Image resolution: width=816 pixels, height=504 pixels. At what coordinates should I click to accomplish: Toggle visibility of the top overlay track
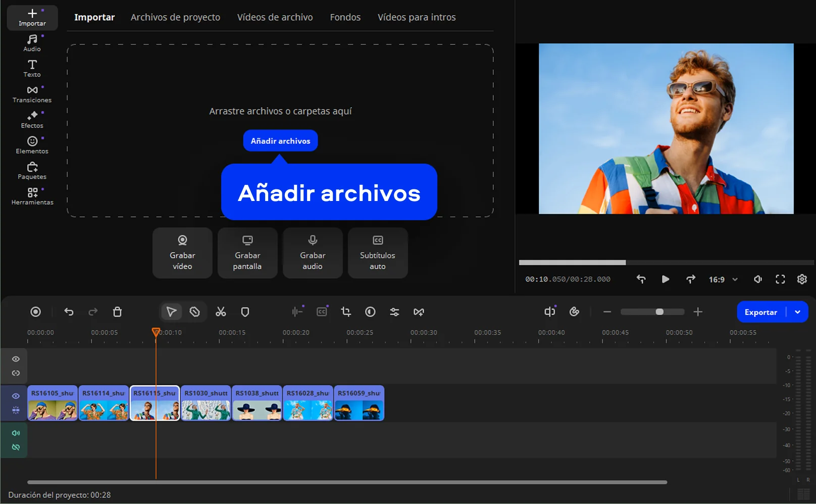[x=16, y=359]
